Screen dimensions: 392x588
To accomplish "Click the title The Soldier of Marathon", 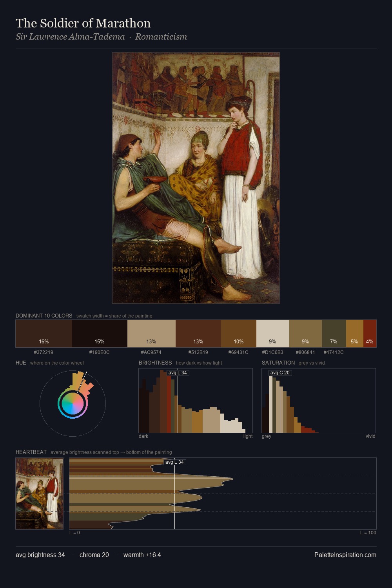I will 83,23.
